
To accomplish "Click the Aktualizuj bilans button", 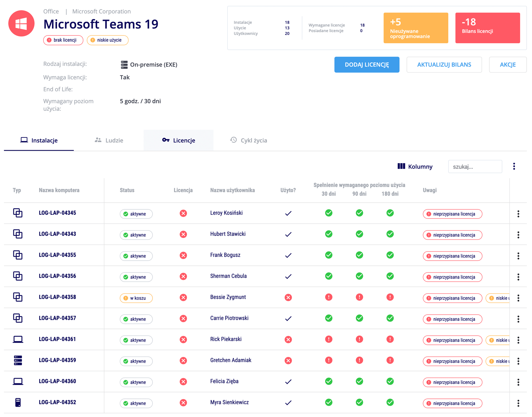I will click(x=444, y=64).
